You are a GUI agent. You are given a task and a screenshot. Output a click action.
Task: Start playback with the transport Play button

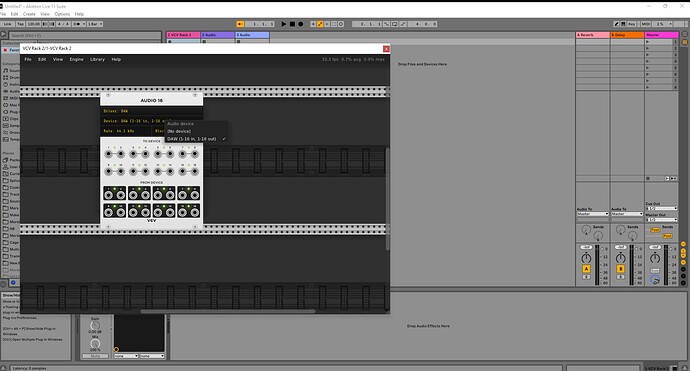click(x=283, y=24)
